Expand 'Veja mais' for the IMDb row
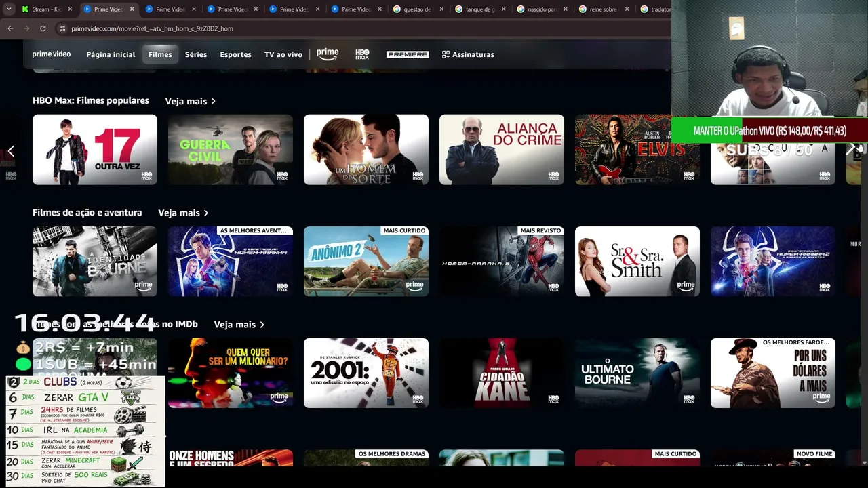The image size is (868, 488). [x=239, y=325]
